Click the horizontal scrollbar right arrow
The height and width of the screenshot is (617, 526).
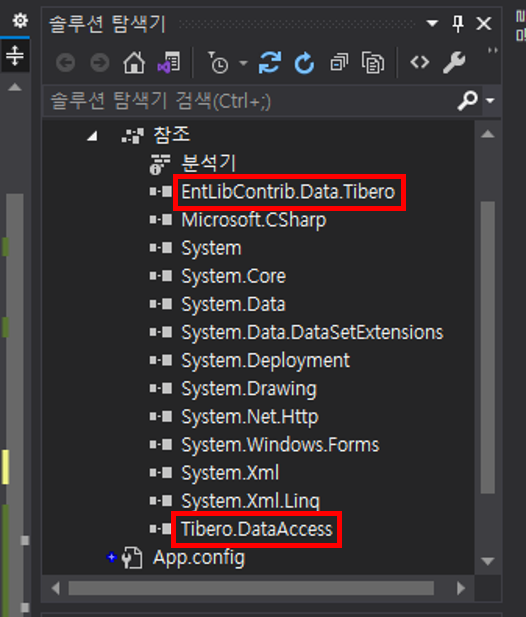point(461,588)
